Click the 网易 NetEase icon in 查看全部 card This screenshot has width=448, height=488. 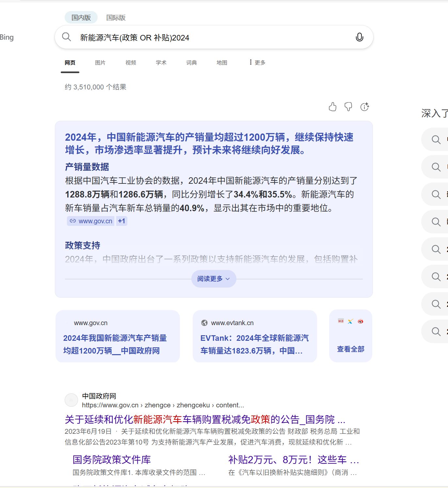340,321
